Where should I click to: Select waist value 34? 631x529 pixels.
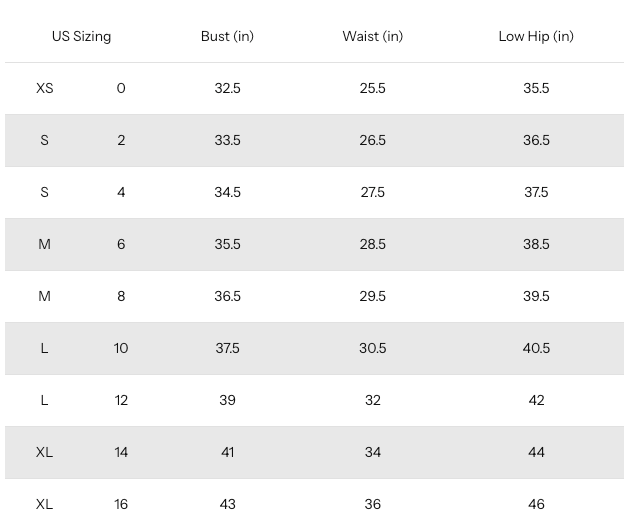(372, 452)
